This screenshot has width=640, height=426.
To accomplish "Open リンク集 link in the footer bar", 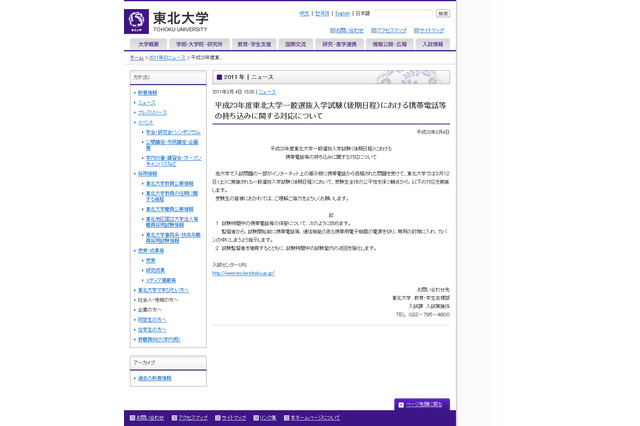I will 268,418.
